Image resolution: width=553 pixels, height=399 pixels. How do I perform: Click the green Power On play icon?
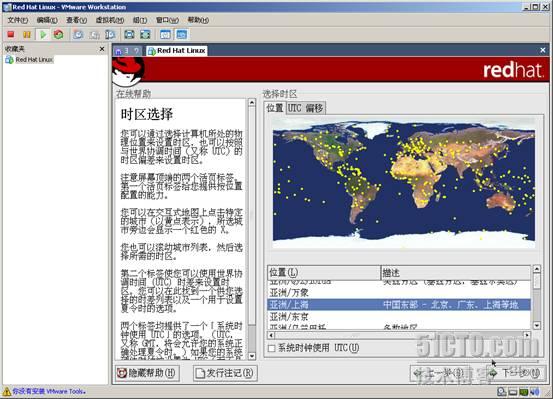click(43, 34)
